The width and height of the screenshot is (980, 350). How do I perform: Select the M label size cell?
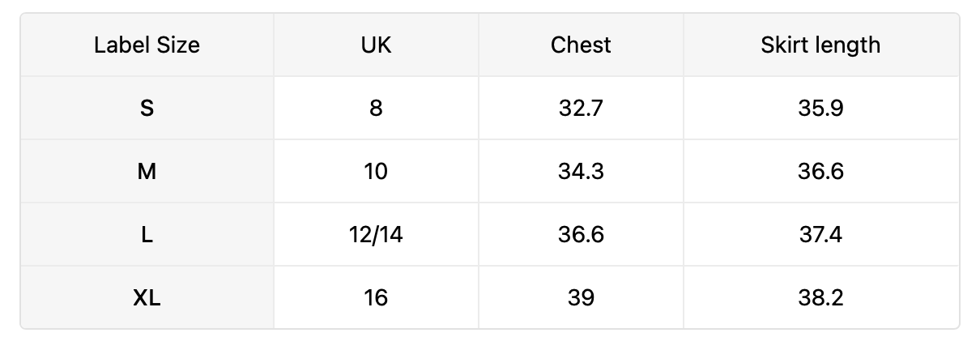point(147,171)
